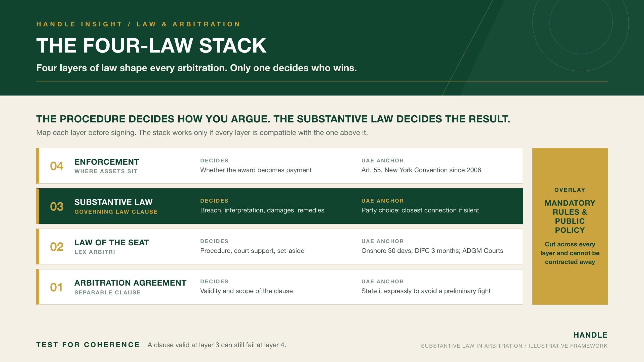
Task: Click 'WHERE ASSETS SIT' caption
Action: click(x=106, y=171)
